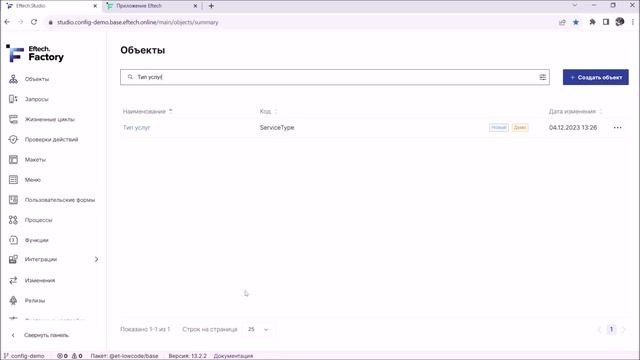Go to Запросы menu item
640x360 pixels.
[36, 99]
